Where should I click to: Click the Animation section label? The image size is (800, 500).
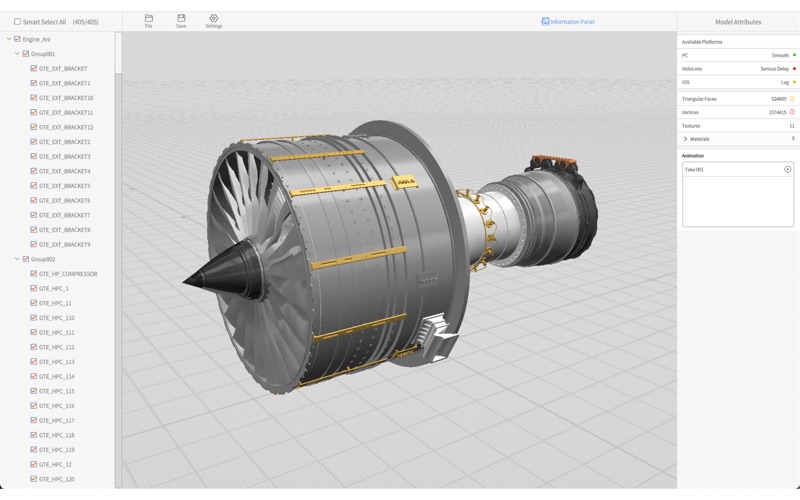[x=693, y=156]
